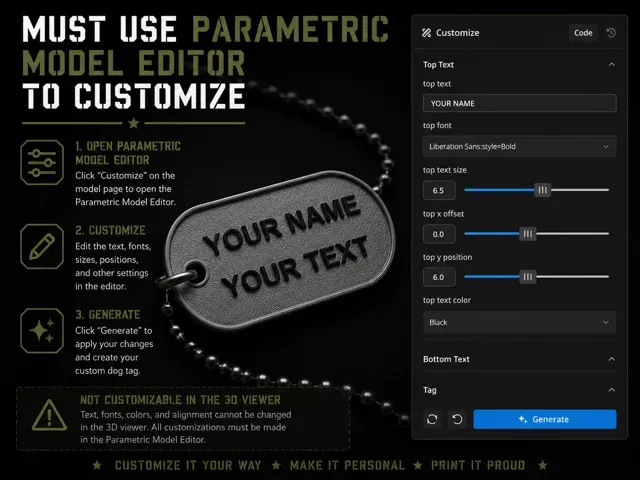
Task: Expand the Tag section chevron
Action: tap(611, 390)
